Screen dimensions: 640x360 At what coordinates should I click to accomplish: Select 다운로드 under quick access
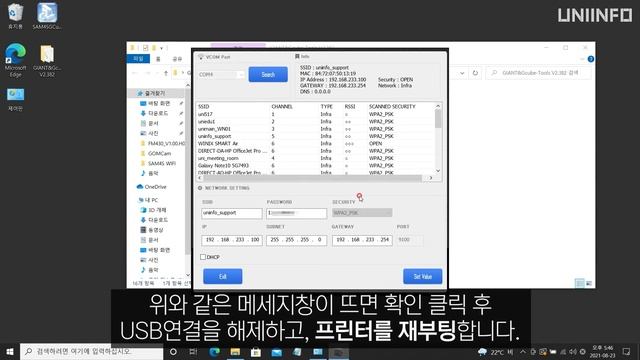[158, 113]
